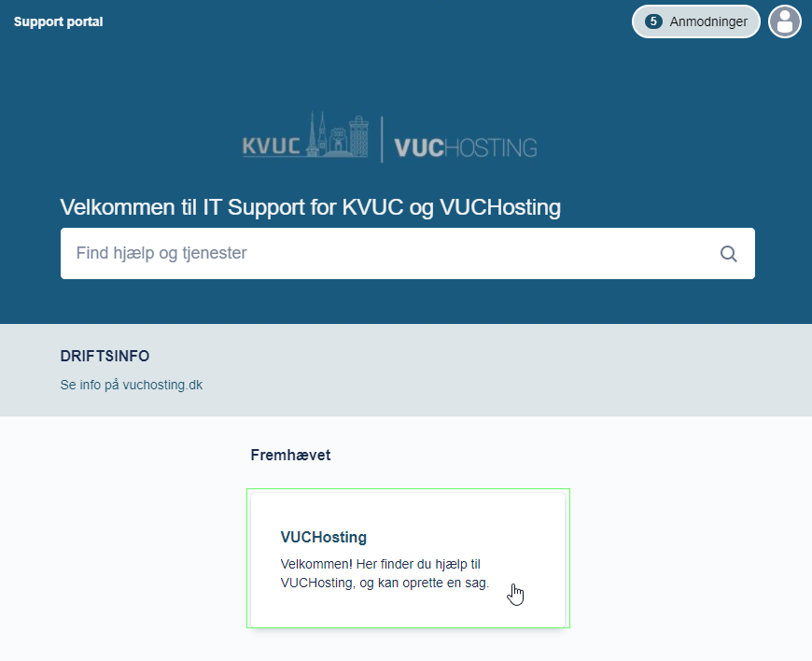Click the Anmodninger label text
This screenshot has width=812, height=661.
tap(707, 21)
